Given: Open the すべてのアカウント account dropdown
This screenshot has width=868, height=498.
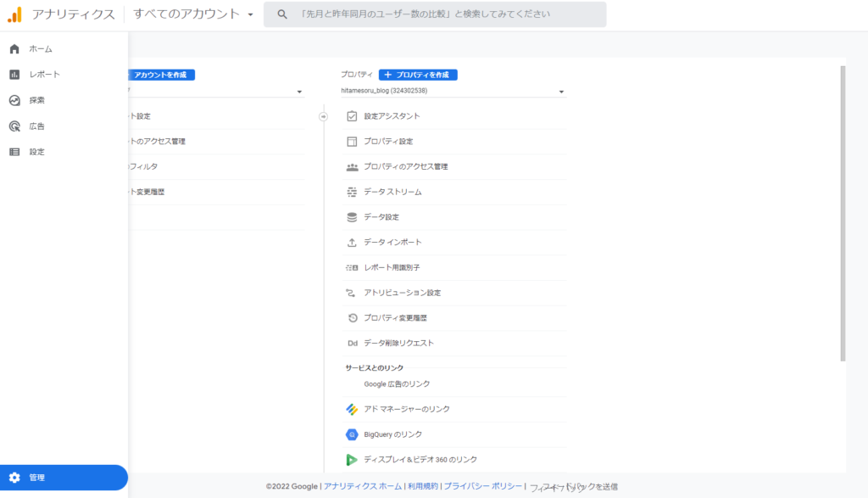Looking at the screenshot, I should click(193, 14).
